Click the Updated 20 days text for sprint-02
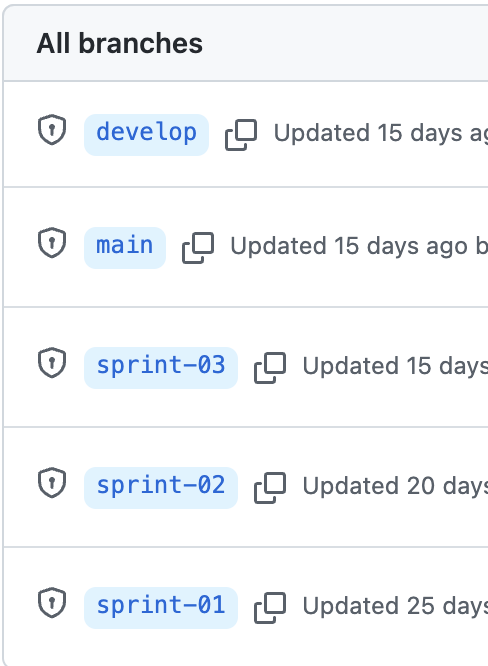 pyautogui.click(x=395, y=486)
